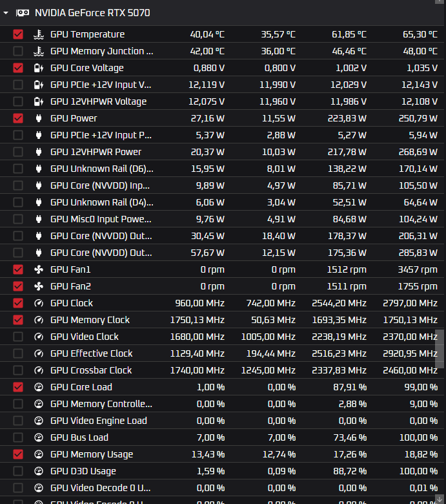The width and height of the screenshot is (446, 504).
Task: Select the 99,00 % GPU Core Load value
Action: (x=421, y=387)
